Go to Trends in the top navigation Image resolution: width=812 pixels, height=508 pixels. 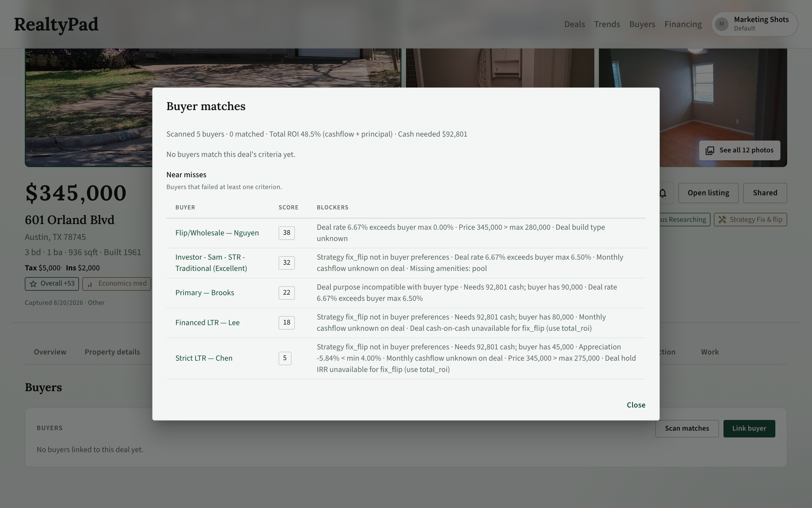607,24
